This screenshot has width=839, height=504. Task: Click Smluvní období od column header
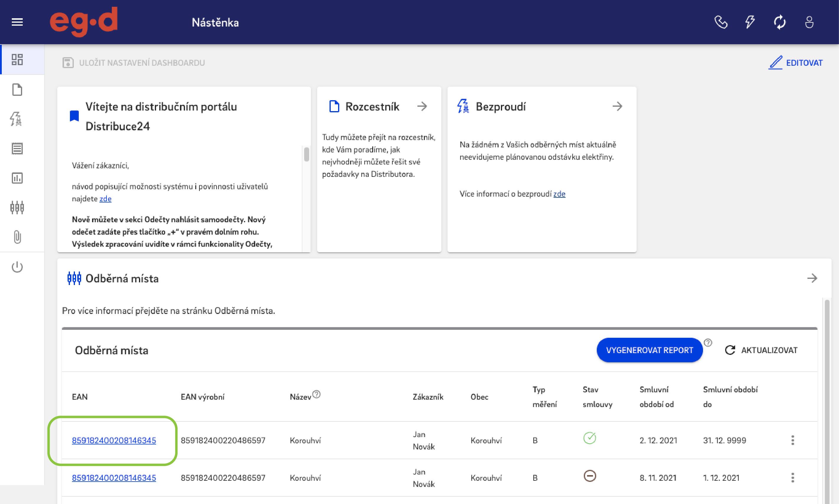(656, 397)
